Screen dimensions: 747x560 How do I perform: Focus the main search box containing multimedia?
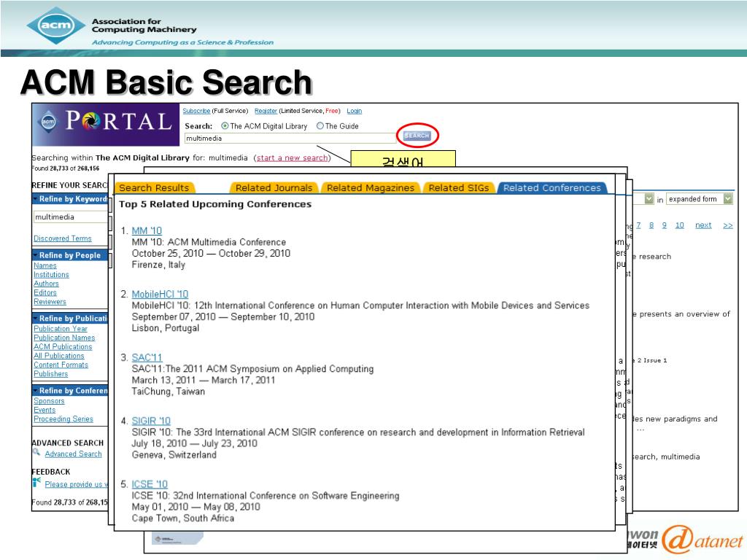click(x=290, y=138)
